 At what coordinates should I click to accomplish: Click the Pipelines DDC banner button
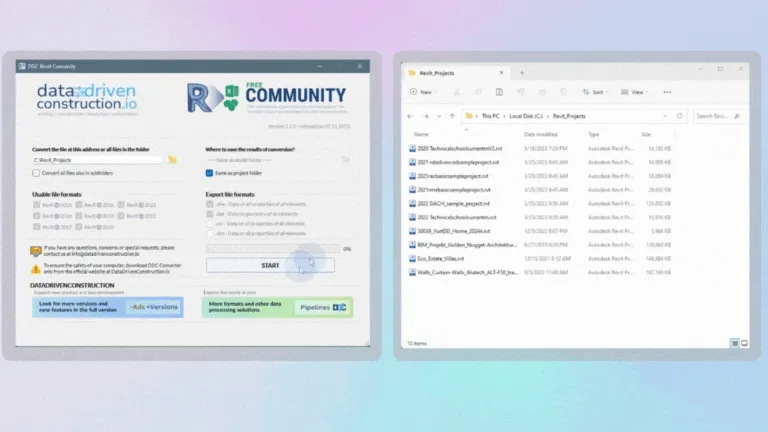tap(323, 308)
